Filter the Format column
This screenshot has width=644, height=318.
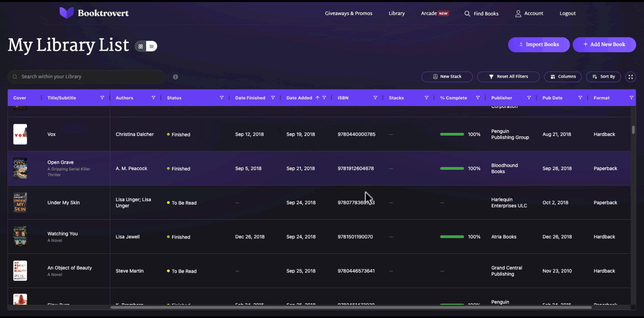tap(631, 98)
